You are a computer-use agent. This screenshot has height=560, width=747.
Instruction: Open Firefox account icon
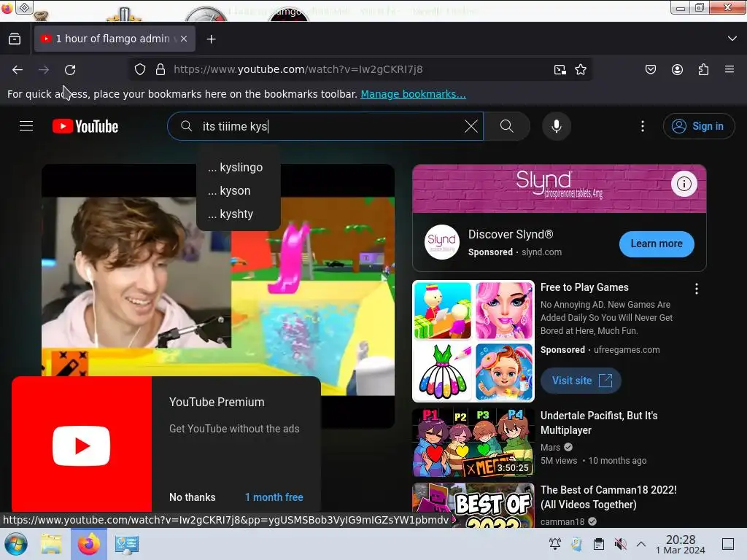pyautogui.click(x=677, y=69)
